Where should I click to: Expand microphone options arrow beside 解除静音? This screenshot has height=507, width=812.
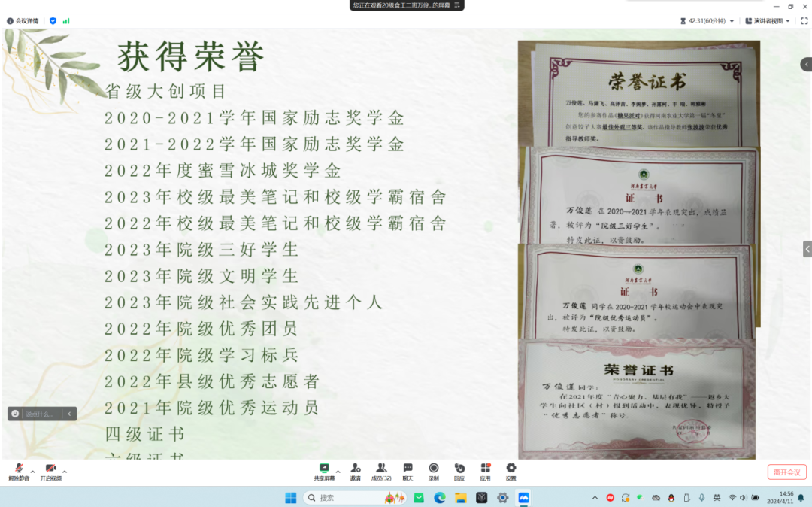[x=32, y=472]
